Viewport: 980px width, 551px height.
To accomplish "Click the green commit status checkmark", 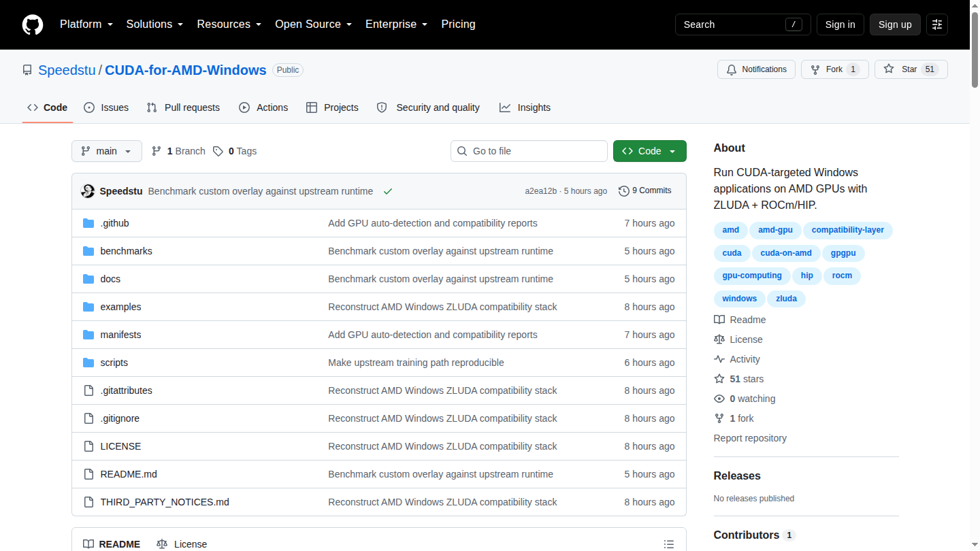I will click(x=388, y=191).
